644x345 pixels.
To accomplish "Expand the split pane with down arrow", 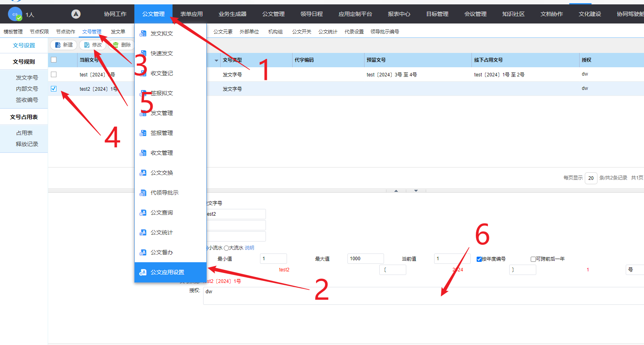I will pyautogui.click(x=416, y=191).
